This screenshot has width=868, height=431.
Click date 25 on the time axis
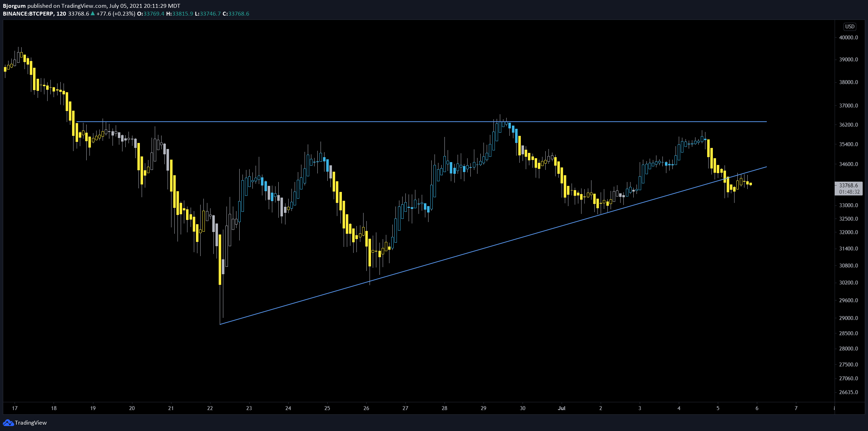(327, 408)
